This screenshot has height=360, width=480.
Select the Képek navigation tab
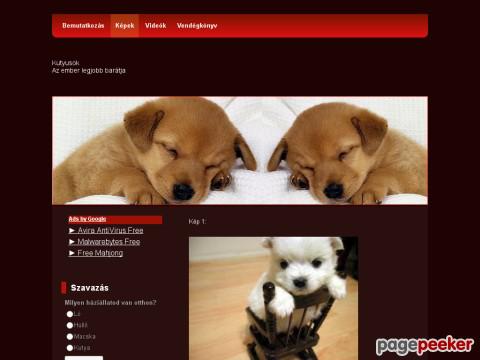(125, 26)
